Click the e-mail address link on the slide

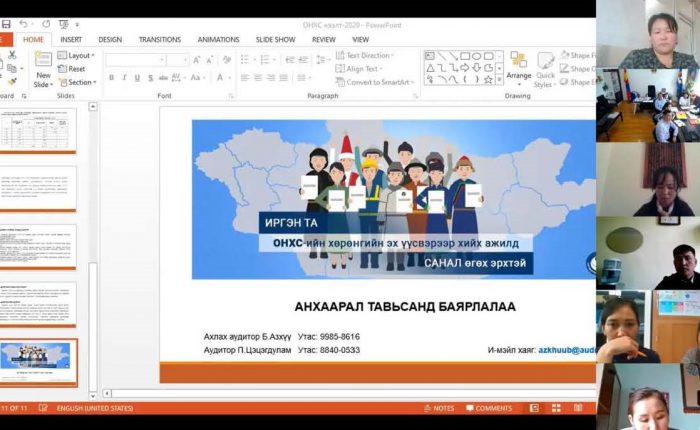567,350
